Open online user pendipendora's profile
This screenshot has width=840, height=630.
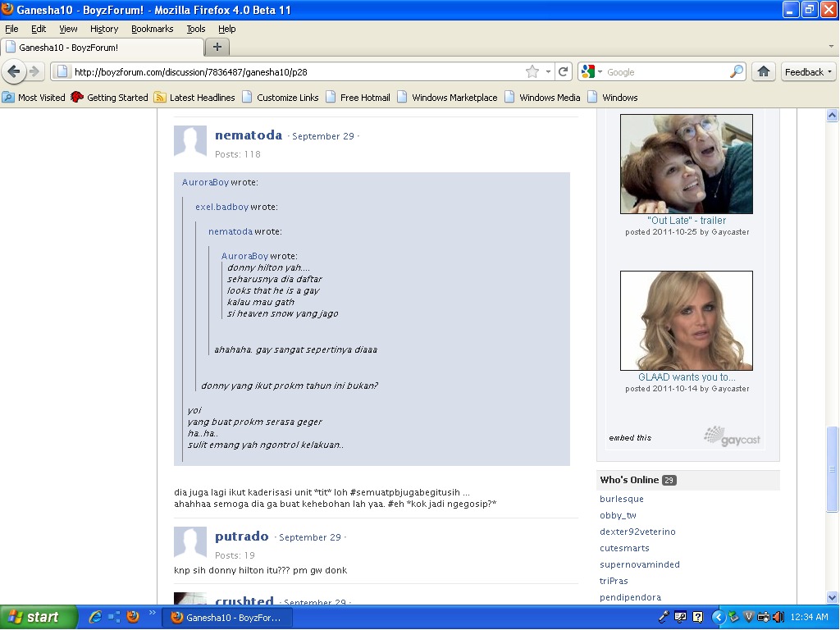[630, 597]
